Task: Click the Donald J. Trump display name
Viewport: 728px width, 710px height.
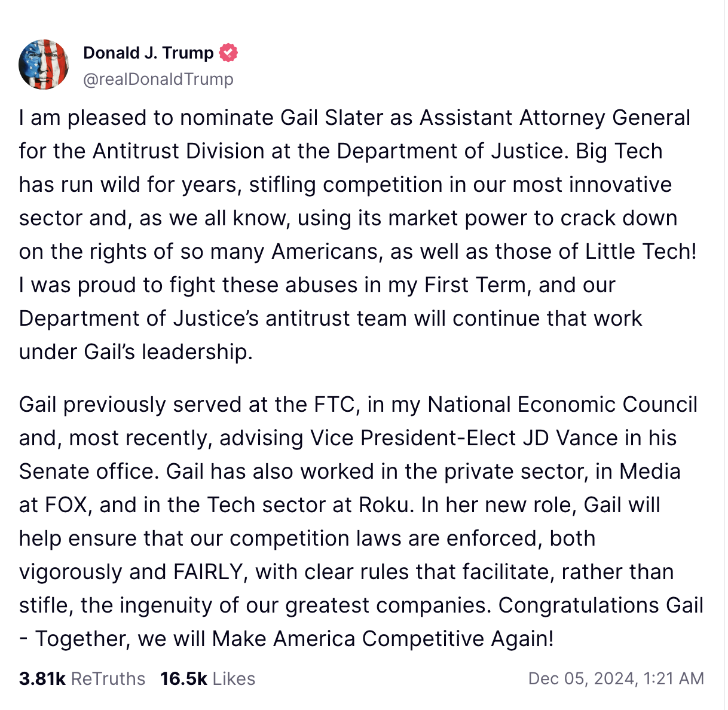Action: pyautogui.click(x=148, y=53)
